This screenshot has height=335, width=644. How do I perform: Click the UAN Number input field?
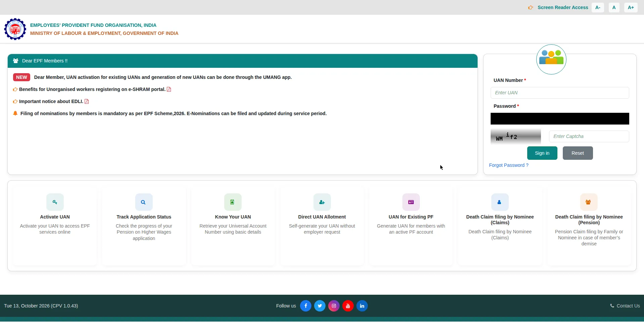tap(560, 93)
